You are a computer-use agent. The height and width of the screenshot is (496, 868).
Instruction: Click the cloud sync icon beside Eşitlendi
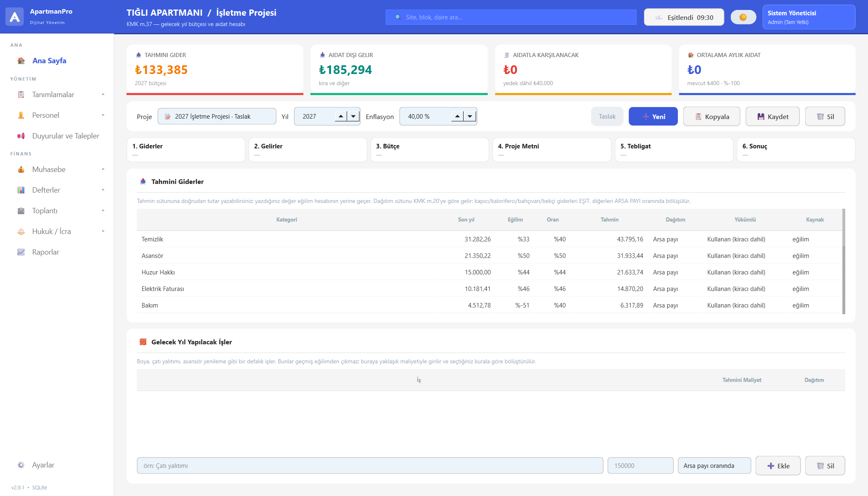[x=659, y=17]
